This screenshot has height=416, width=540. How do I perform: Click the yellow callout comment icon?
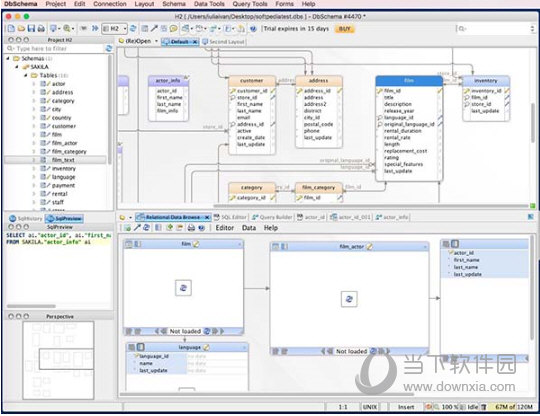tap(174, 29)
